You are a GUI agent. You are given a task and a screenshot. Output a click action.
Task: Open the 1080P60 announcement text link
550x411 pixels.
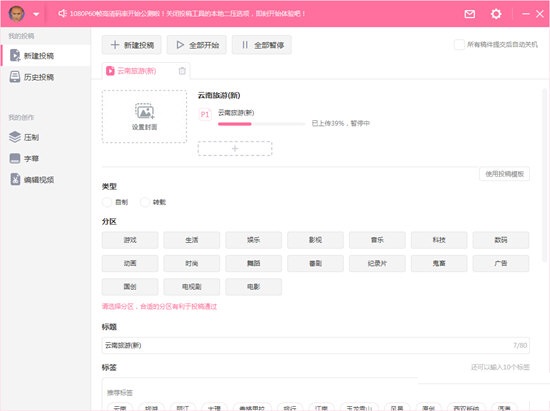[187, 14]
